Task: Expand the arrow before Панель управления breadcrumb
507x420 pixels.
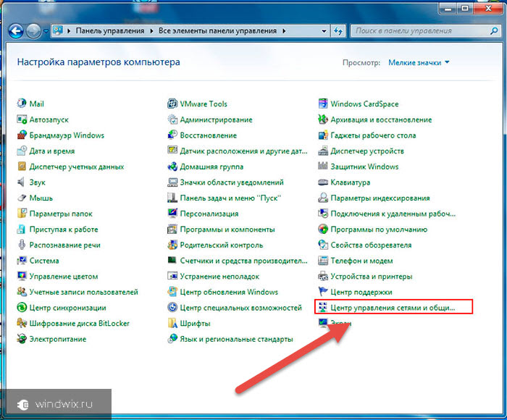Action: [69, 31]
